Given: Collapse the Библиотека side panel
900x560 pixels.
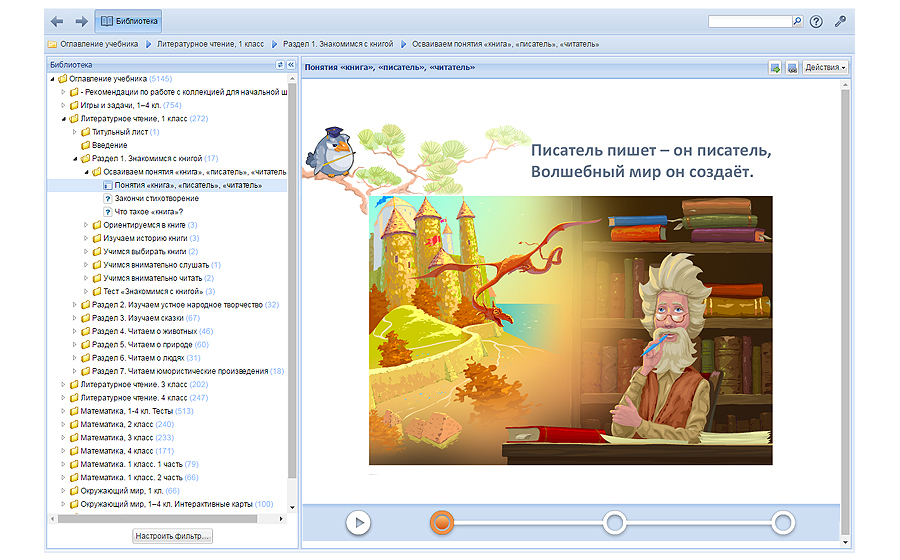Looking at the screenshot, I should pyautogui.click(x=290, y=65).
